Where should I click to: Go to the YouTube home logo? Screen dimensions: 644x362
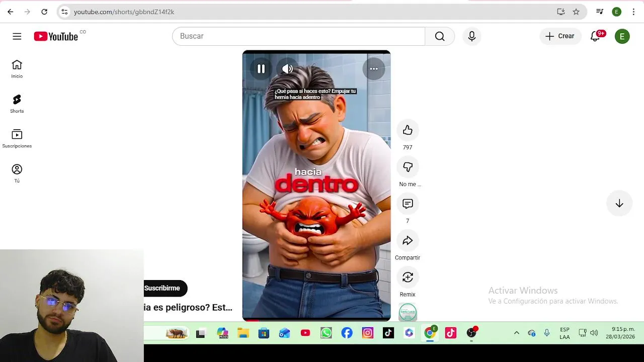point(56,36)
